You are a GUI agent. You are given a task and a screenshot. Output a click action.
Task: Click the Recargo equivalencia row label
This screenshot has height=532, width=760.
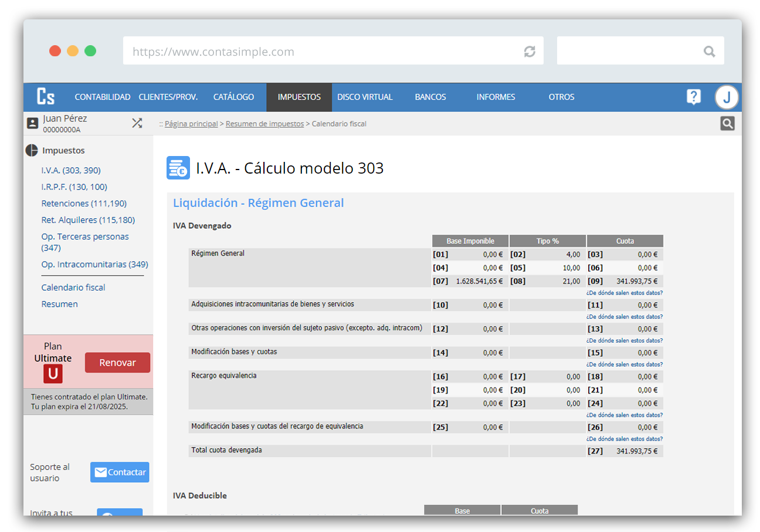point(224,375)
